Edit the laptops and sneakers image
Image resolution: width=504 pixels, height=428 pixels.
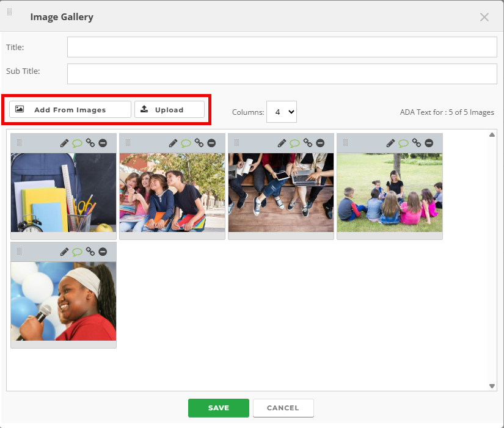(x=282, y=143)
